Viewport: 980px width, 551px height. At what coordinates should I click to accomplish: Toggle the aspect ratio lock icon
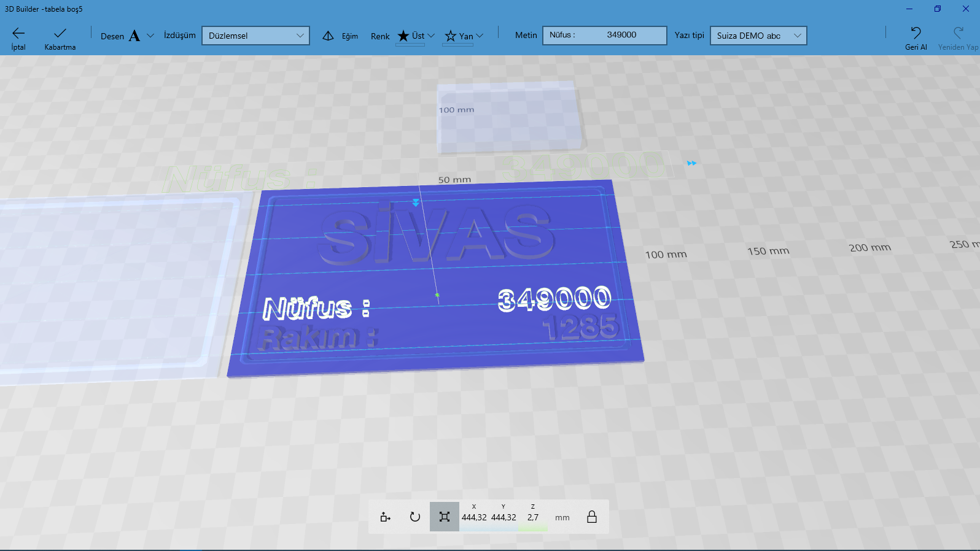point(592,517)
